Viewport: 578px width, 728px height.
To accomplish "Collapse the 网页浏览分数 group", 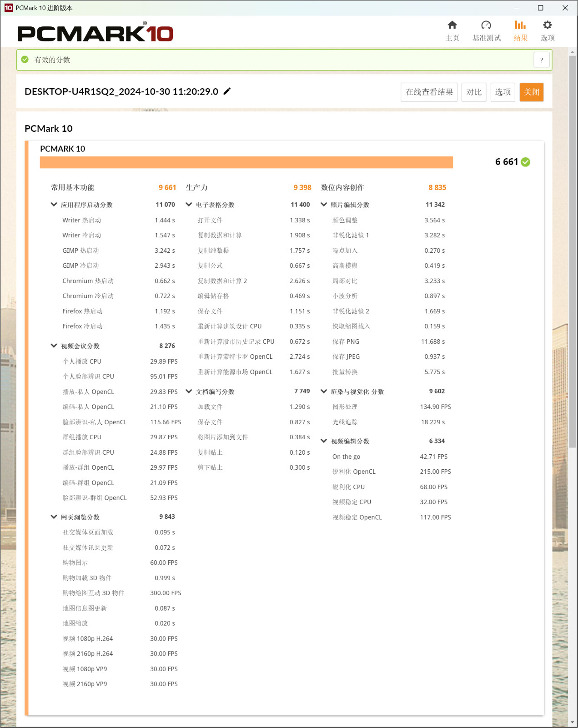I will coord(54,517).
